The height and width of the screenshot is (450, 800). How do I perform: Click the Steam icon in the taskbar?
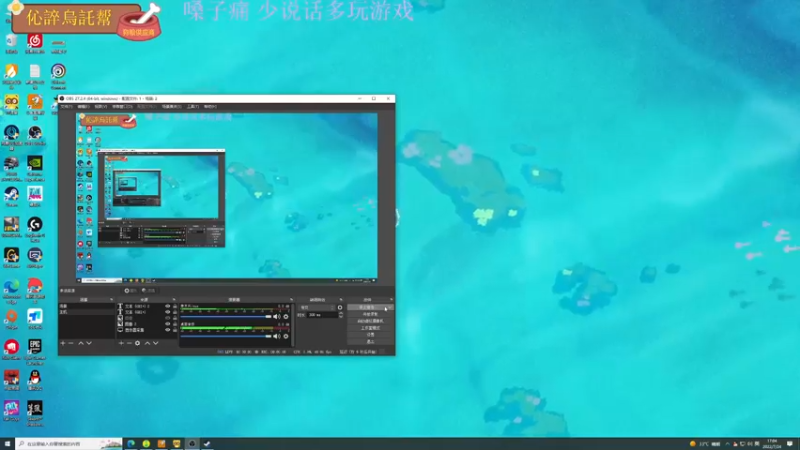point(207,444)
